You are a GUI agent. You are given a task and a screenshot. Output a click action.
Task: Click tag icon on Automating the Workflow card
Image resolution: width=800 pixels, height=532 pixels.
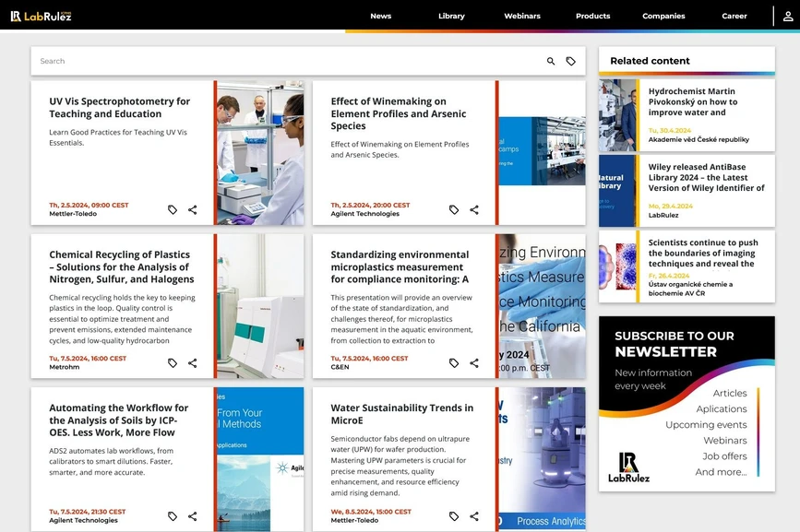173,516
